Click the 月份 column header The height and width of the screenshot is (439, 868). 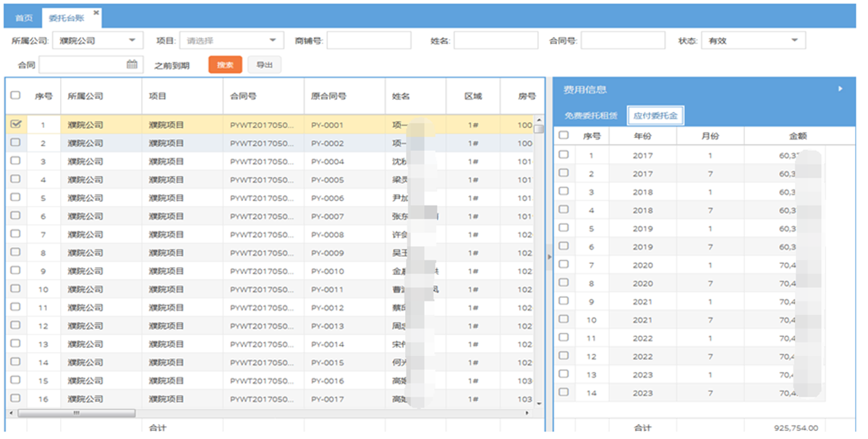point(710,135)
